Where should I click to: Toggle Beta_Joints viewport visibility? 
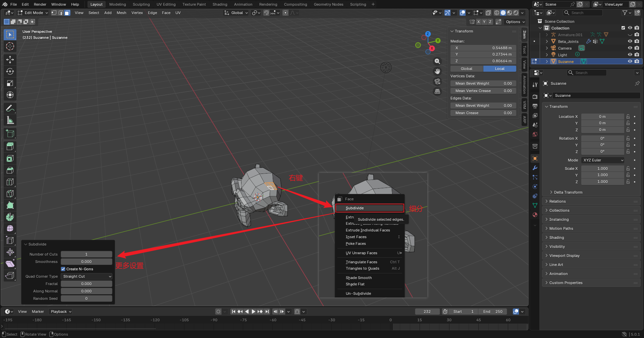point(630,42)
